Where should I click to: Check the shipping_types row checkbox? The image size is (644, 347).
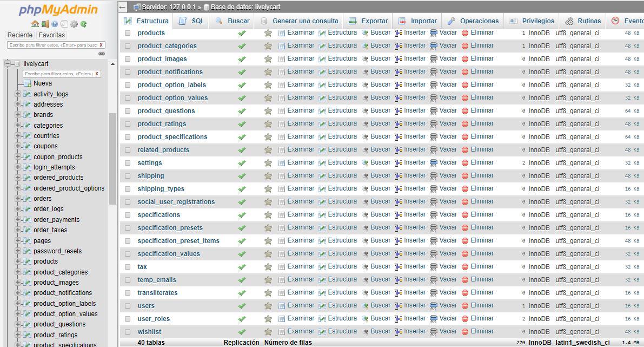click(128, 189)
